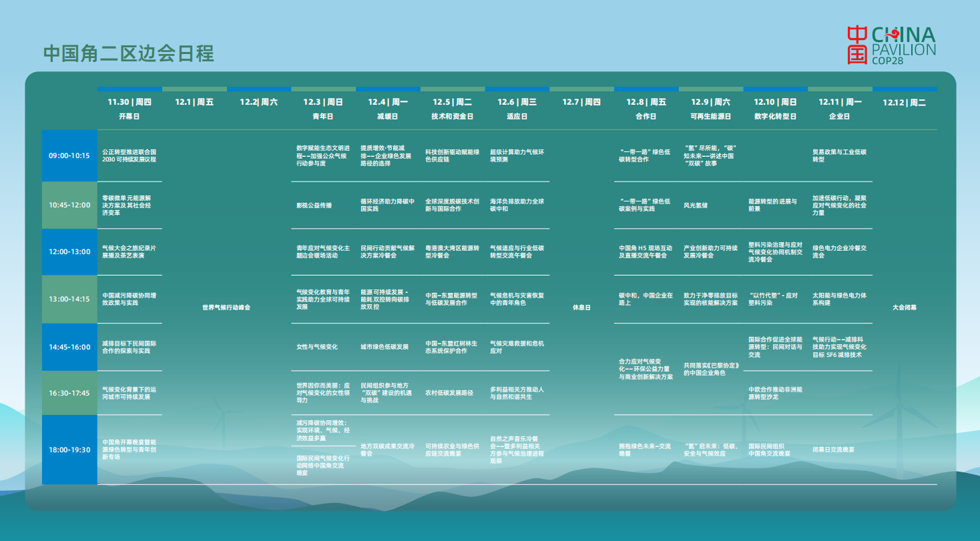Select the 13:00-14:15 time slot
Viewport: 980px width, 541px height.
click(x=69, y=299)
